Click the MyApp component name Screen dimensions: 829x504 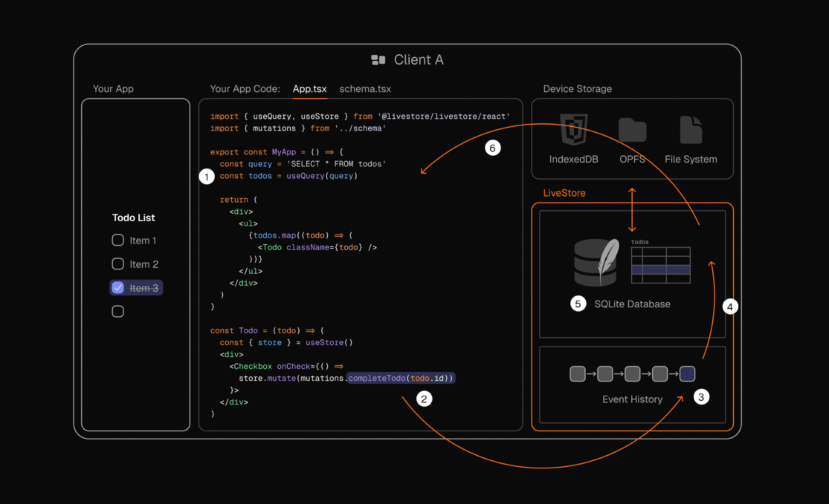(284, 152)
